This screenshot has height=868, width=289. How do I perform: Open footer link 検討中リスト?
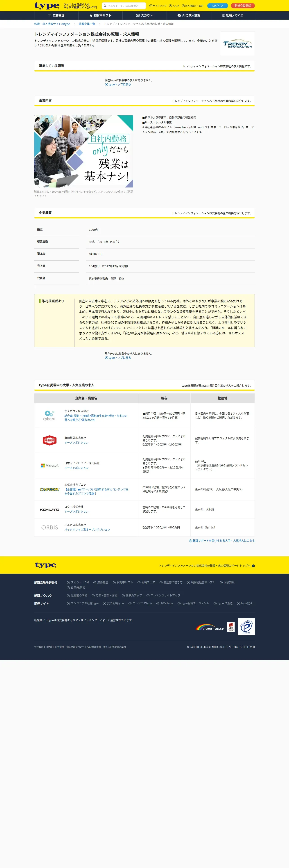click(123, 582)
